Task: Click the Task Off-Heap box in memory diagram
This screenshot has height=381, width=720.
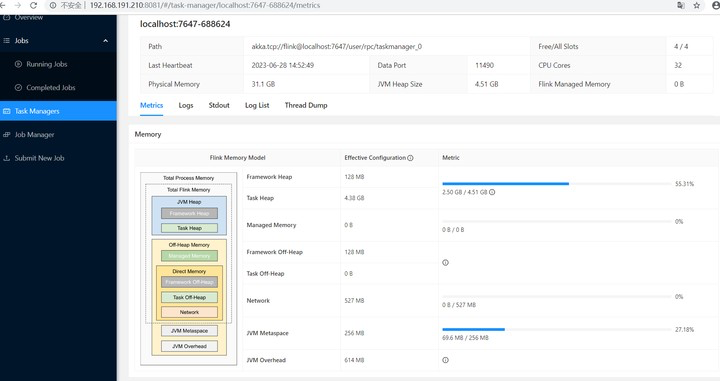Action: pos(189,297)
